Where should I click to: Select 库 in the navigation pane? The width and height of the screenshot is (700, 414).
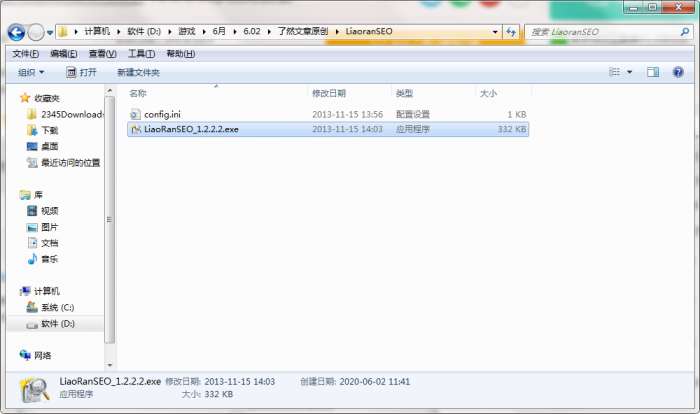click(x=38, y=195)
